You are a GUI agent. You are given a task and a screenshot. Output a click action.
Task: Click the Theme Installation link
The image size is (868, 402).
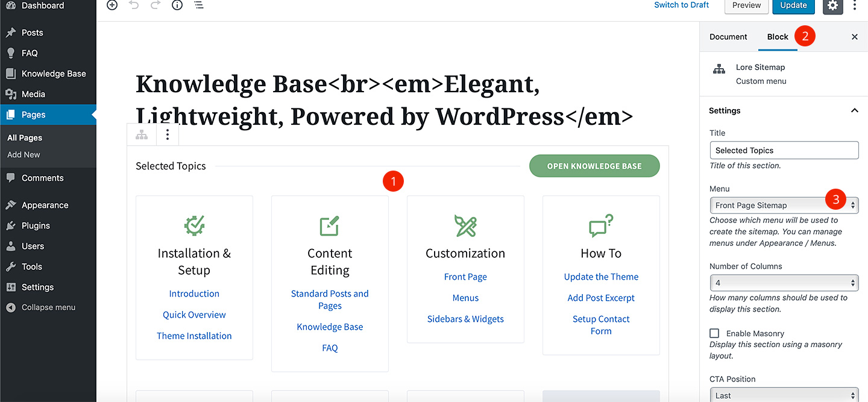coord(194,336)
